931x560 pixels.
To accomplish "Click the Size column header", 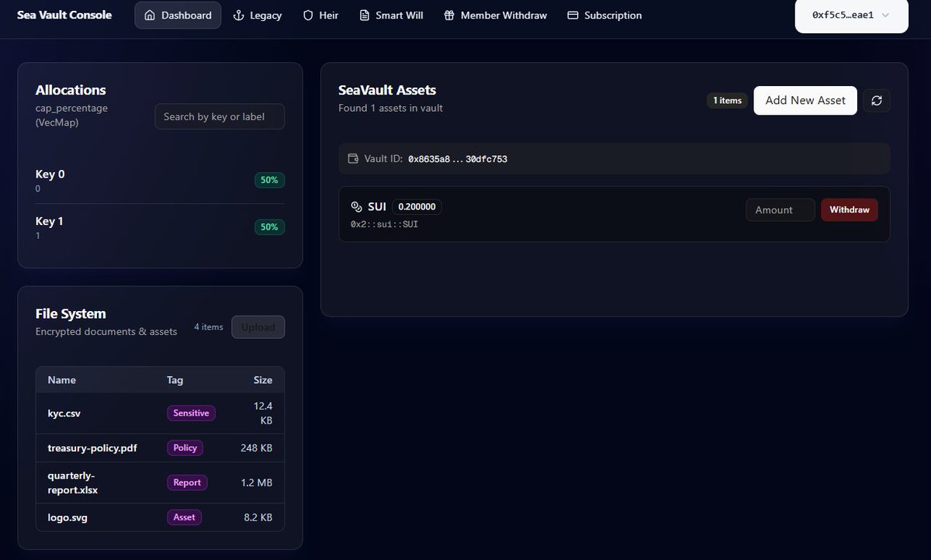I will coord(263,380).
